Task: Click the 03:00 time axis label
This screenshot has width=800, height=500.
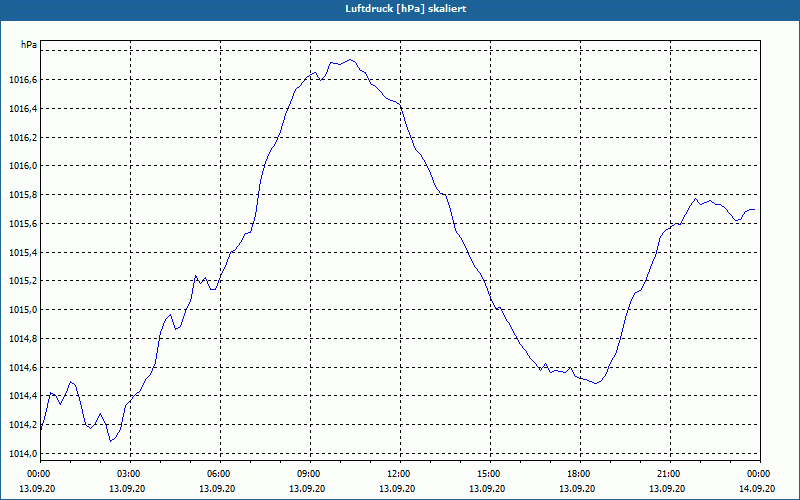Action: click(130, 474)
